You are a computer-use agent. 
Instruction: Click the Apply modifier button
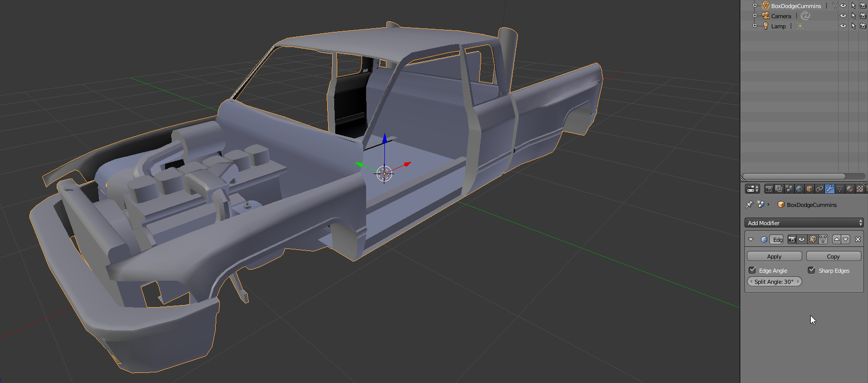point(774,257)
